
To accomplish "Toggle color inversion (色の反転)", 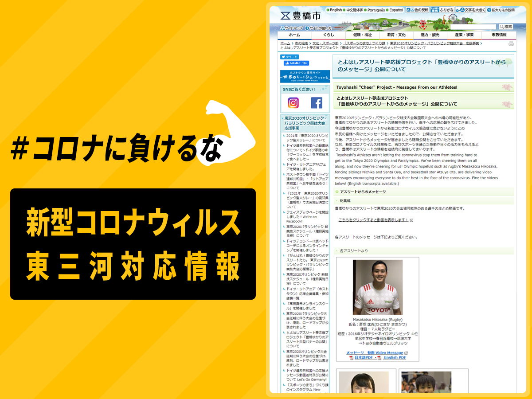I will [x=418, y=10].
